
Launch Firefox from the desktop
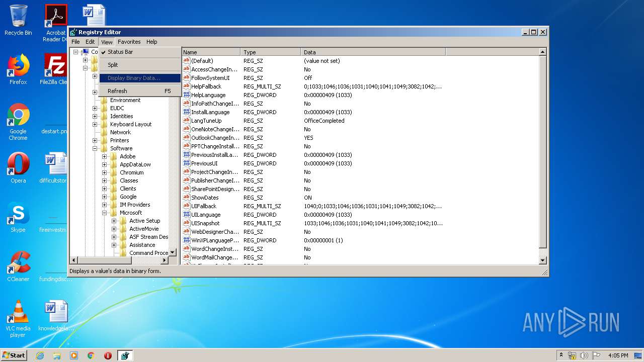pyautogui.click(x=18, y=69)
